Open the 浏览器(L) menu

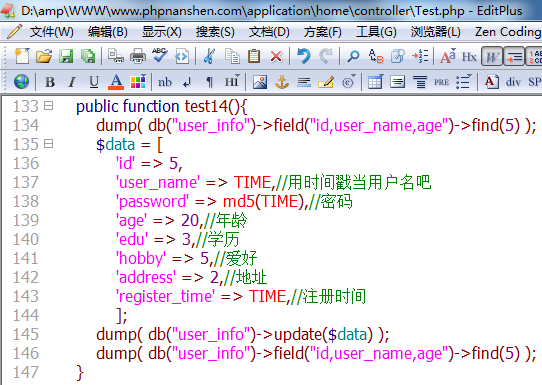click(x=436, y=32)
